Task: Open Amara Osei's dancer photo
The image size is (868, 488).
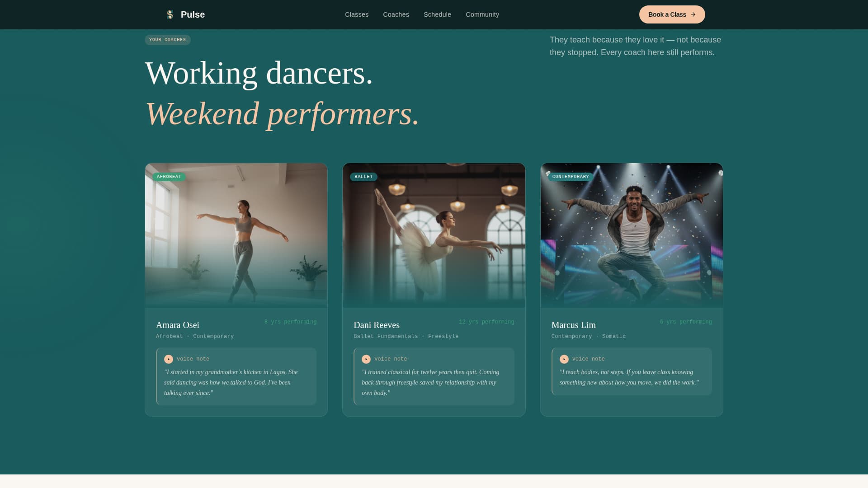Action: pyautogui.click(x=236, y=239)
